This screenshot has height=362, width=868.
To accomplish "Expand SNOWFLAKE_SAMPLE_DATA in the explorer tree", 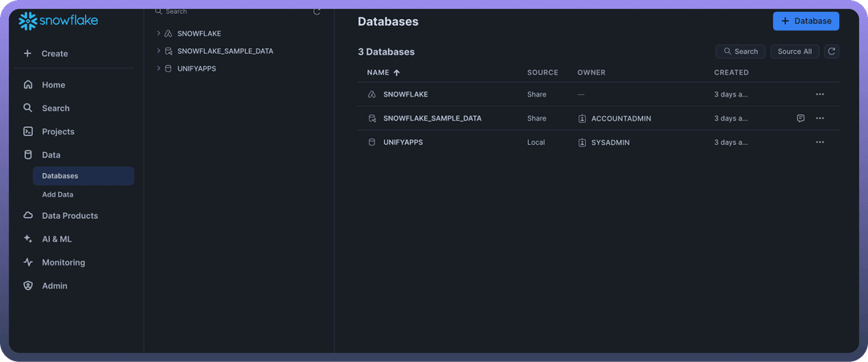I will pyautogui.click(x=158, y=51).
